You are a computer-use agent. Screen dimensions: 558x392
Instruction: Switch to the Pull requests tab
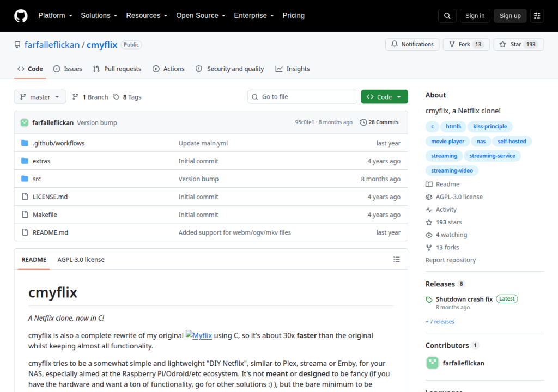pyautogui.click(x=117, y=69)
